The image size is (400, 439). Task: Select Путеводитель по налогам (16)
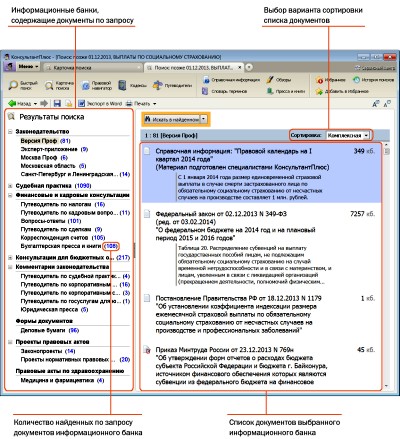[62, 204]
